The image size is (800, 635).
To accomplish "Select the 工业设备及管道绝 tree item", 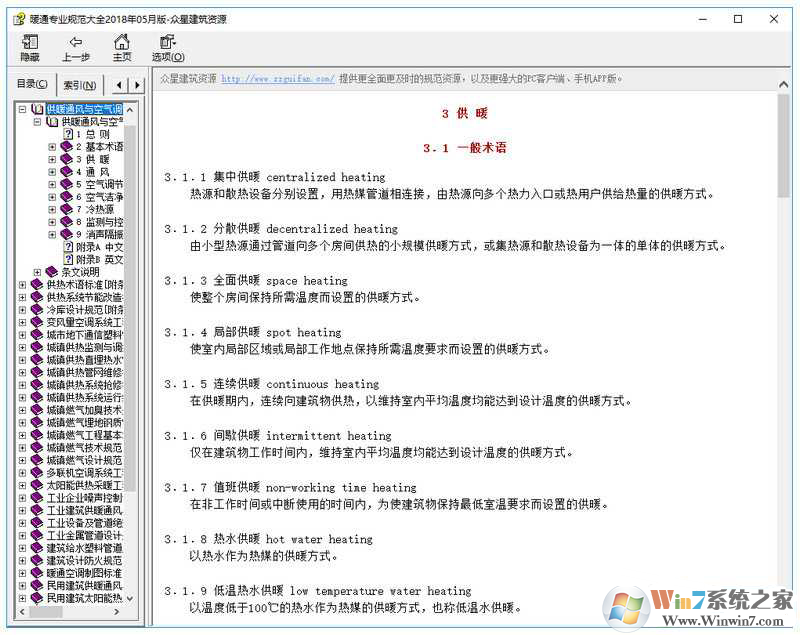I will click(84, 523).
